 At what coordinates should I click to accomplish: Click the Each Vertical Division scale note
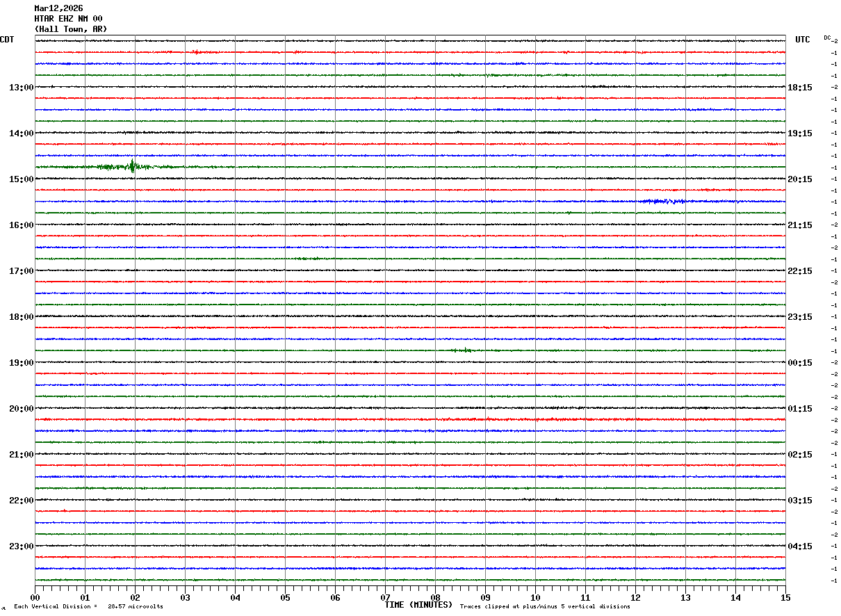[x=88, y=606]
